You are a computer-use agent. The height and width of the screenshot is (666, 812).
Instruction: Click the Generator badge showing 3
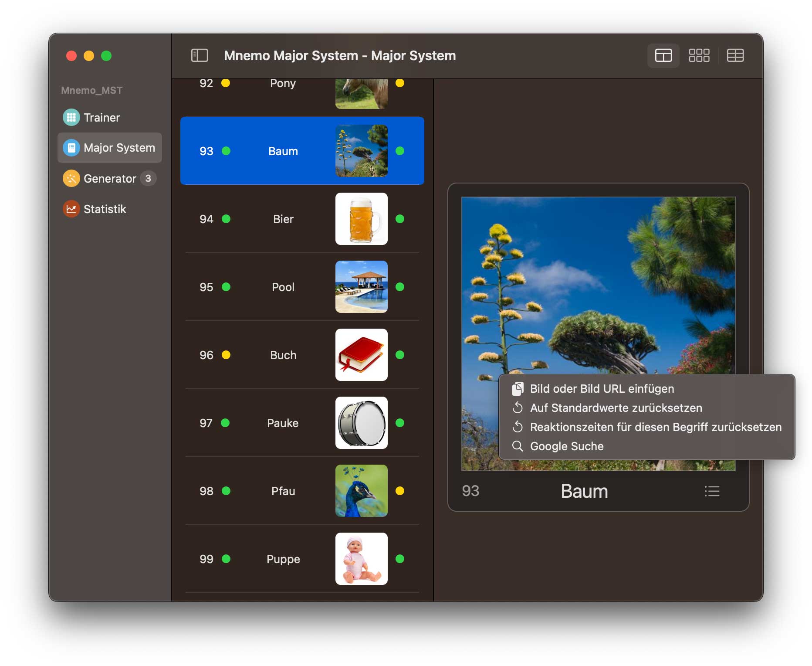(x=148, y=179)
